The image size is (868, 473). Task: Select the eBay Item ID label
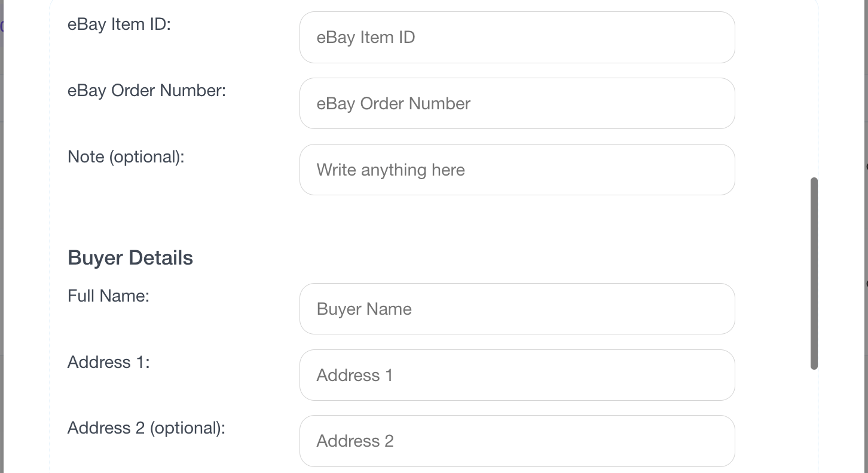point(118,24)
